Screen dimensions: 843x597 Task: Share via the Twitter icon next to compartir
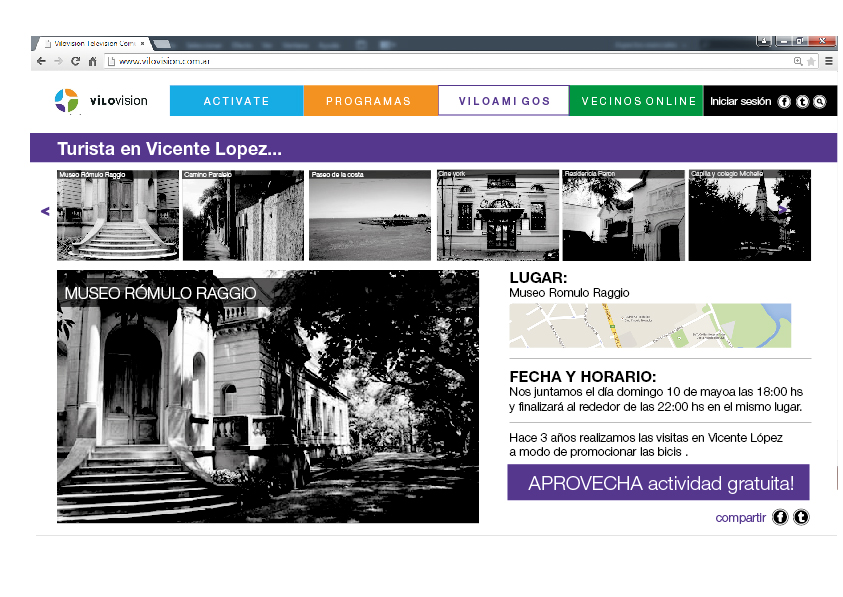(801, 517)
